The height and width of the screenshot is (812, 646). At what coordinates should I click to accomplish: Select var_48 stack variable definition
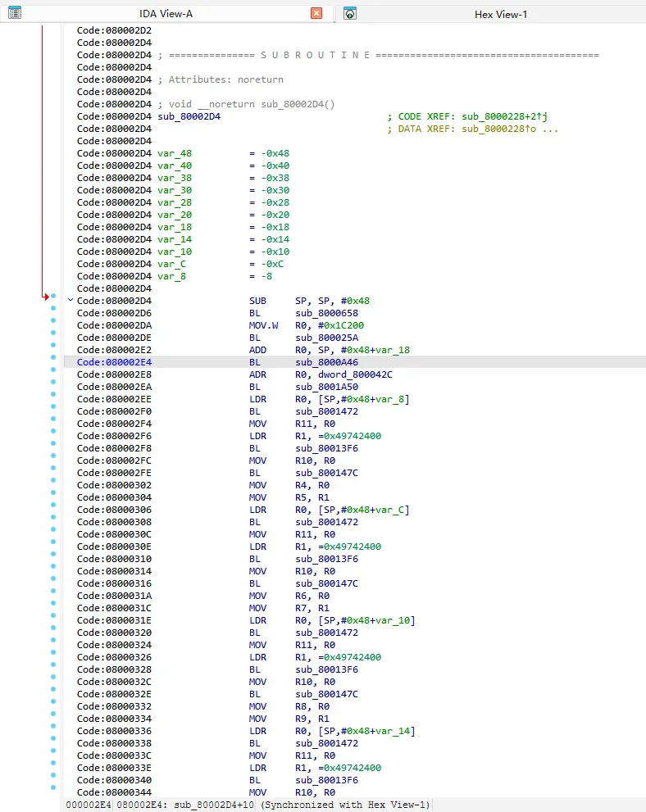click(175, 153)
